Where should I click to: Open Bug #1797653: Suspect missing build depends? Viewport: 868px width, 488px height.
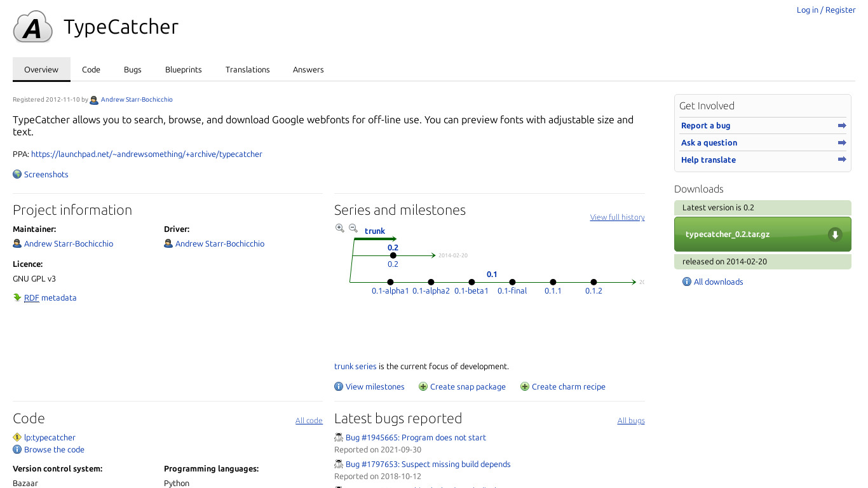[x=428, y=464]
